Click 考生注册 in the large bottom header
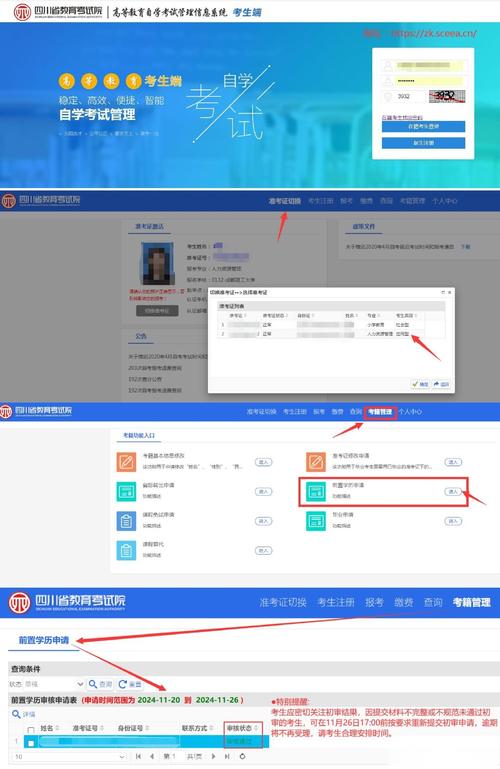The width and height of the screenshot is (500, 769). click(x=336, y=602)
